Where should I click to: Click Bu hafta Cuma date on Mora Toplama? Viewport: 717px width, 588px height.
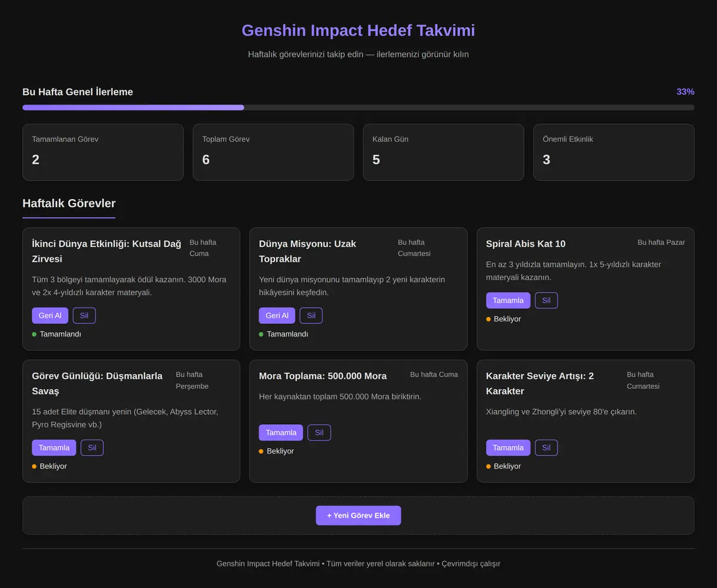tap(434, 375)
